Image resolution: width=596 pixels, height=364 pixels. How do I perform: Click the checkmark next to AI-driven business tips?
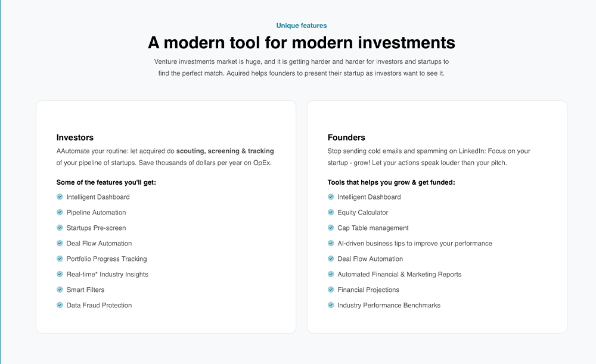(331, 243)
